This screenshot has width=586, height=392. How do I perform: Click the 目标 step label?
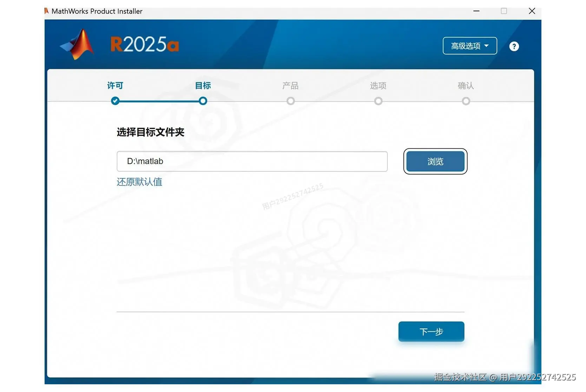pos(203,85)
